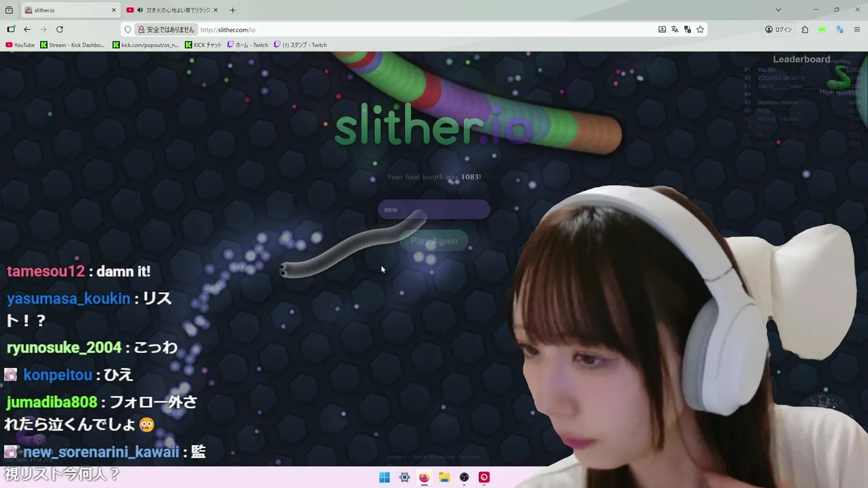Click chat username tamesou12
Viewport: 868px width, 488px height.
click(x=45, y=271)
